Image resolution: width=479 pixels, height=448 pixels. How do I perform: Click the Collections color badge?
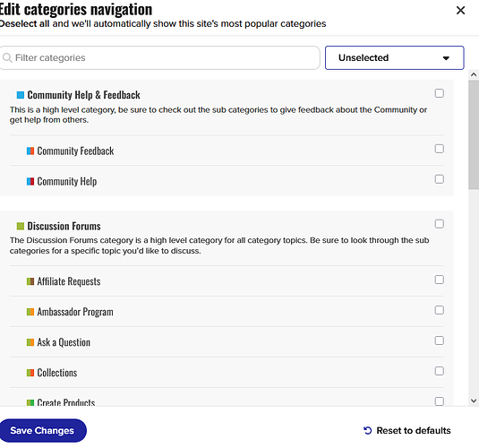point(30,373)
